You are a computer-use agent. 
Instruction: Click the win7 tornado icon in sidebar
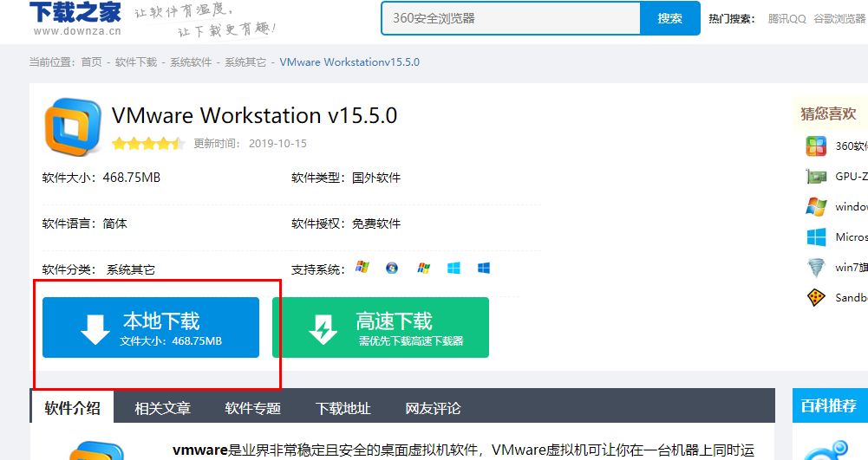click(816, 268)
